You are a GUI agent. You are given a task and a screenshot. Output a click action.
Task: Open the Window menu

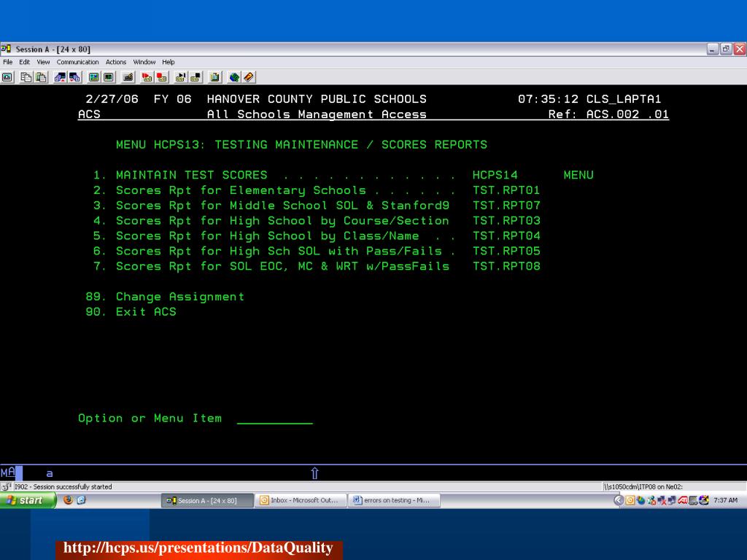tap(144, 62)
